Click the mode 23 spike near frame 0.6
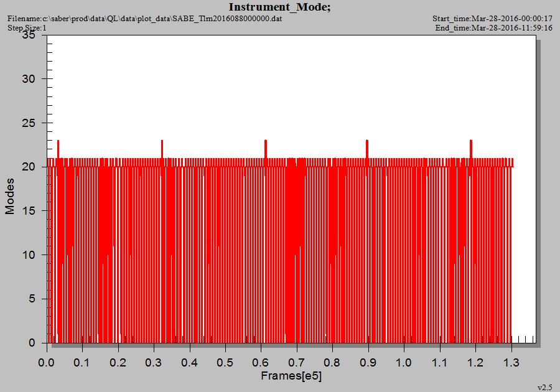 (x=265, y=149)
